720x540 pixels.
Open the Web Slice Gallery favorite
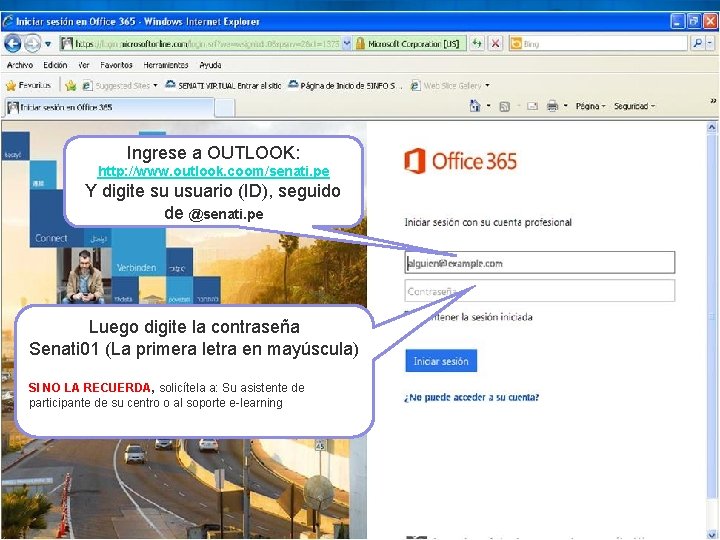(x=447, y=85)
